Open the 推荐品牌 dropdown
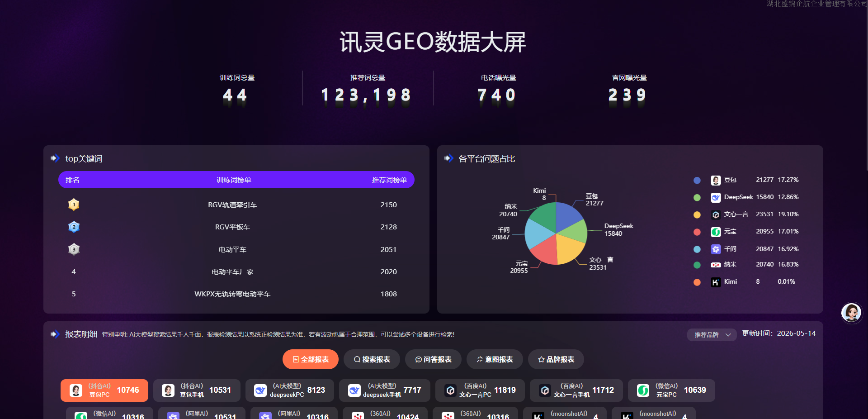868x419 pixels. pos(712,335)
